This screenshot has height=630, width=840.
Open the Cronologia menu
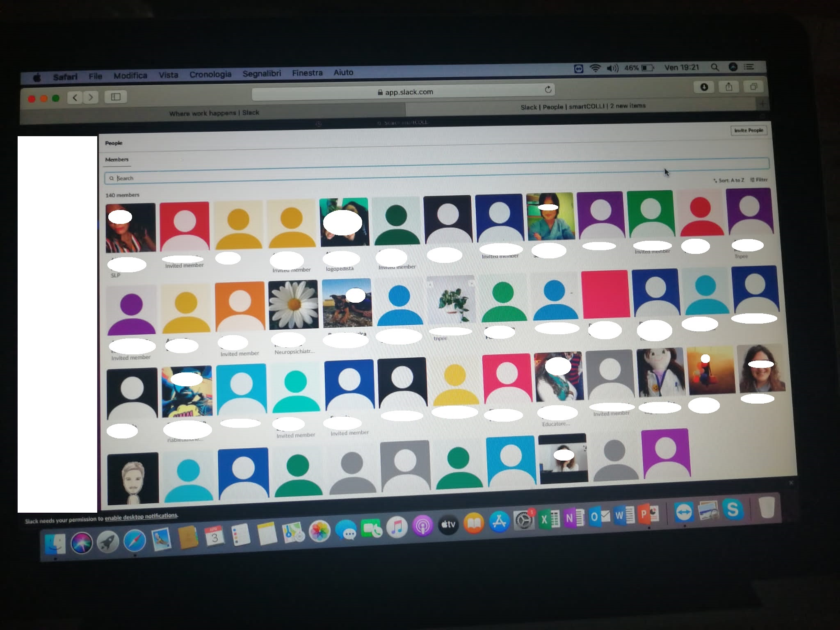(x=210, y=74)
